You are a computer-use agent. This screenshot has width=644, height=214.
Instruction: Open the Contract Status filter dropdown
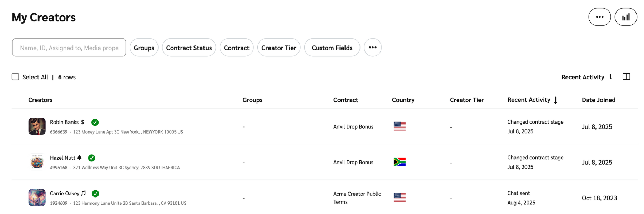click(189, 48)
